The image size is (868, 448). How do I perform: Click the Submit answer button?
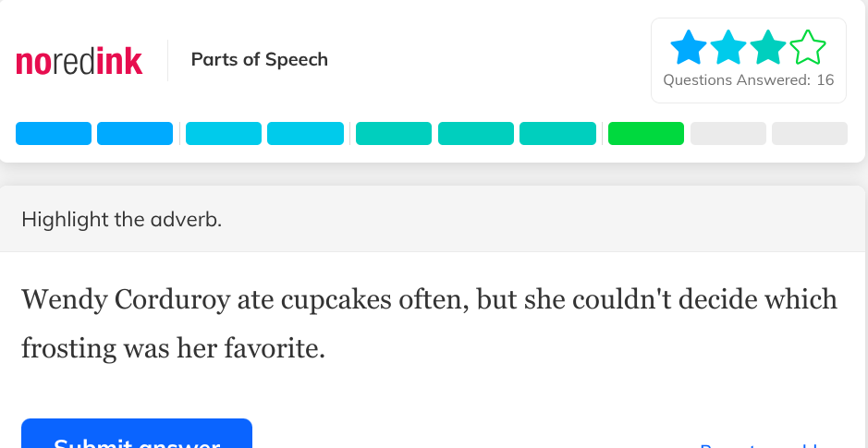click(x=137, y=437)
